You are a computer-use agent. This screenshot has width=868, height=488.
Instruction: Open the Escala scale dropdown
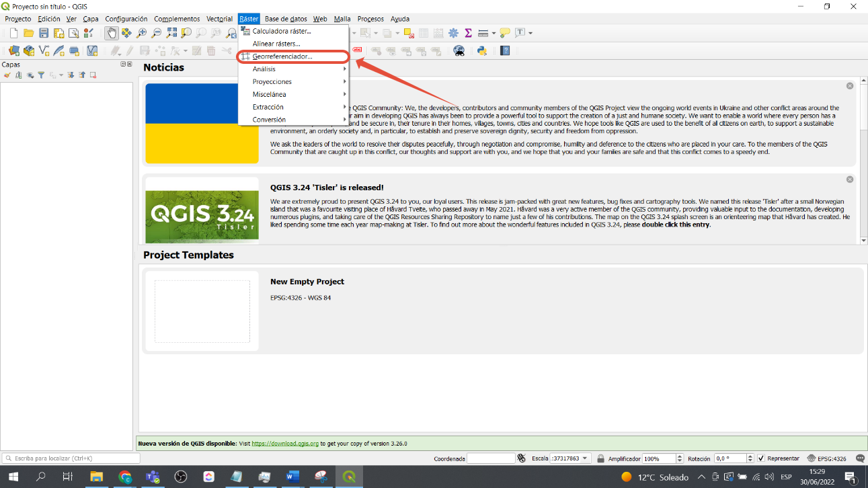point(584,458)
